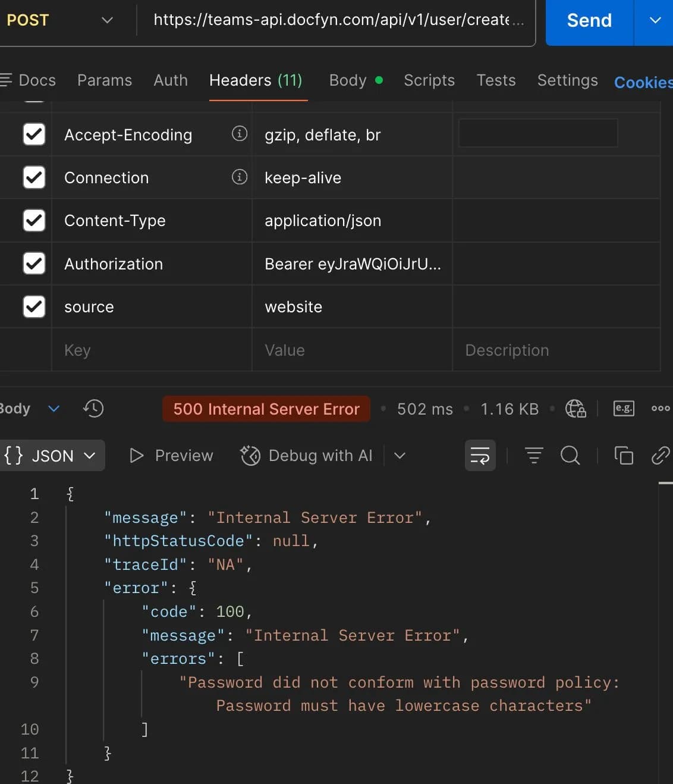Click the Authorization header key cell
Image resolution: width=673 pixels, height=784 pixels.
coord(152,264)
